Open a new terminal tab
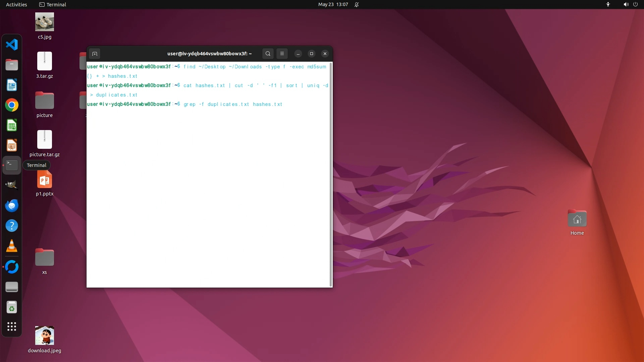Viewport: 644px width, 362px height. [x=95, y=54]
